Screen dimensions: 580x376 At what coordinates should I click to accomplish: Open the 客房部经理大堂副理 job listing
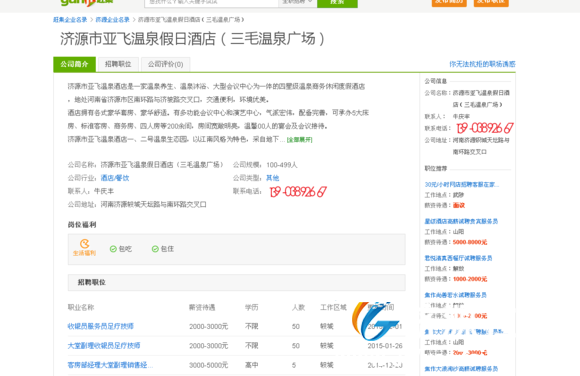click(110, 365)
